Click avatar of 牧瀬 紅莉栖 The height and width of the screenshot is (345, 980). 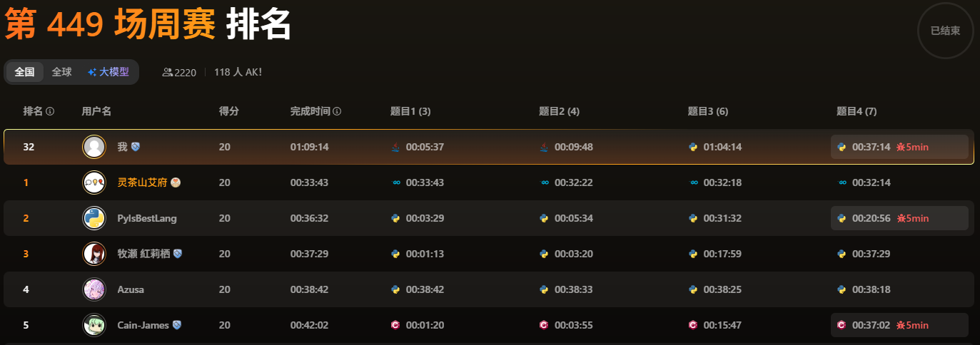point(94,254)
